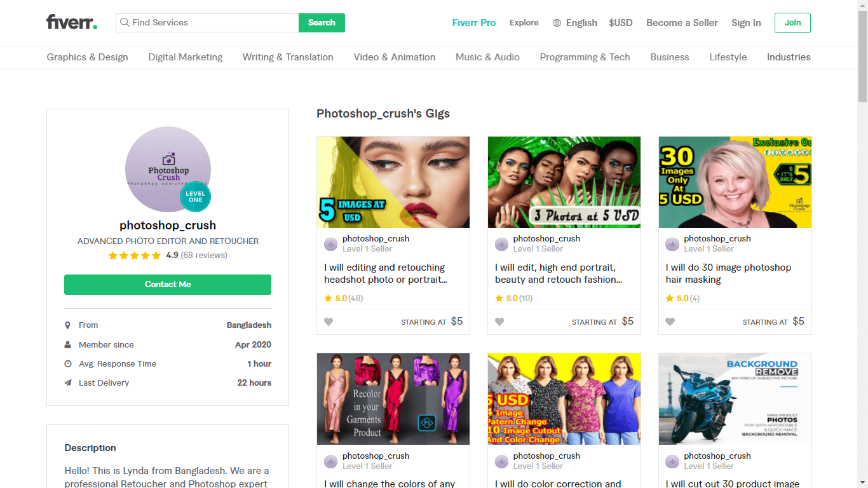
Task: Open Programming & Tech category
Action: tap(585, 57)
